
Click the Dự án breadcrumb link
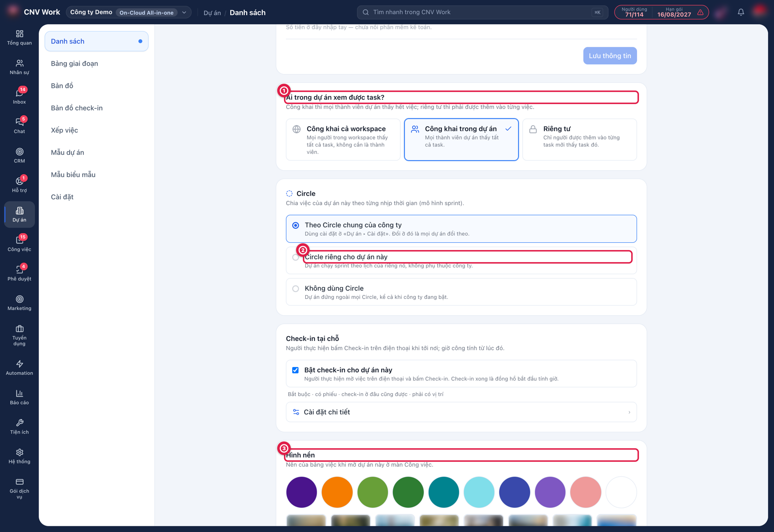pyautogui.click(x=212, y=13)
